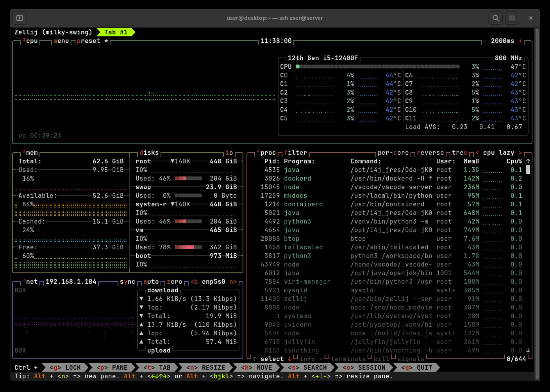This screenshot has width=550, height=392.
Task: Click the 192.168.1.184 address
Action: click(71, 282)
